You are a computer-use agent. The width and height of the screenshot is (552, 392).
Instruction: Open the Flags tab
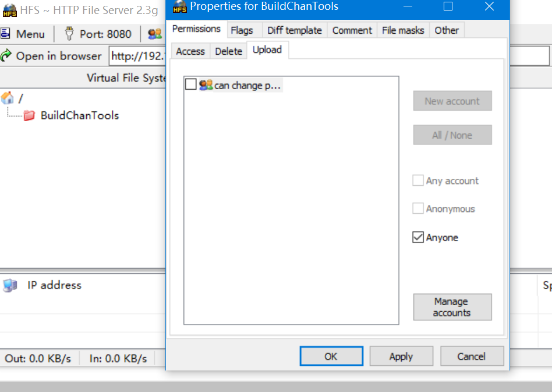pyautogui.click(x=242, y=30)
